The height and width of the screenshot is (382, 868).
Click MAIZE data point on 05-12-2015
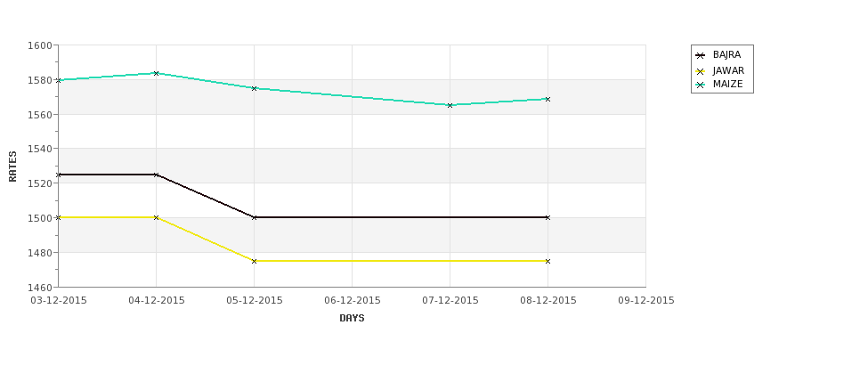tap(254, 88)
